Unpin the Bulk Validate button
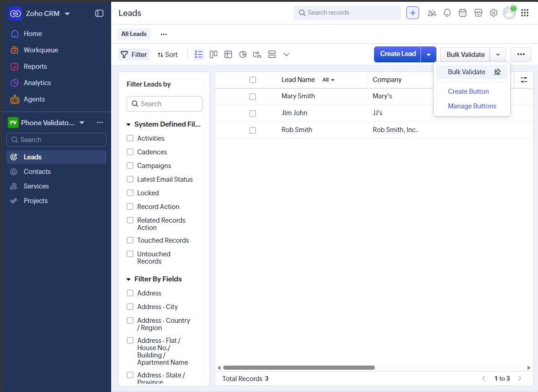The width and height of the screenshot is (538, 392). tap(497, 72)
